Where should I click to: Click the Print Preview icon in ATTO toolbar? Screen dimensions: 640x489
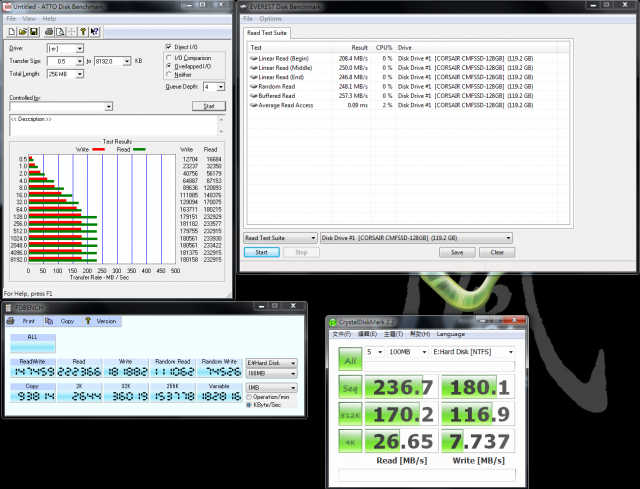tap(60, 31)
